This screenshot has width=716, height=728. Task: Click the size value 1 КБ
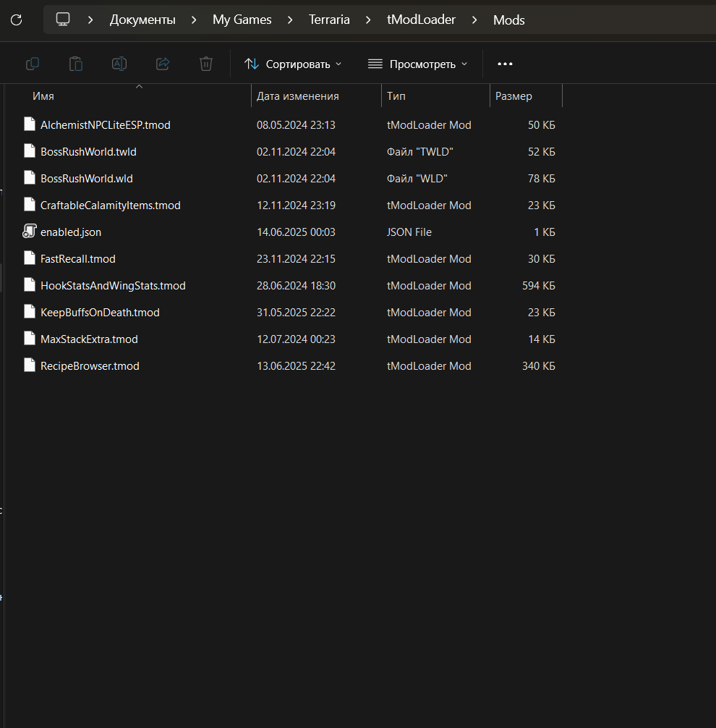(545, 232)
